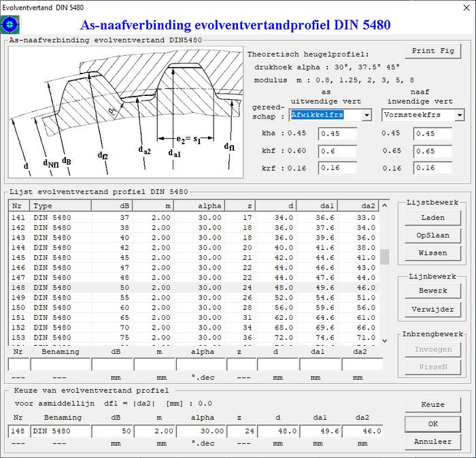Close the Evolventvertand DIN 5480 dialog
This screenshot has height=458, width=476.
pyautogui.click(x=466, y=7)
